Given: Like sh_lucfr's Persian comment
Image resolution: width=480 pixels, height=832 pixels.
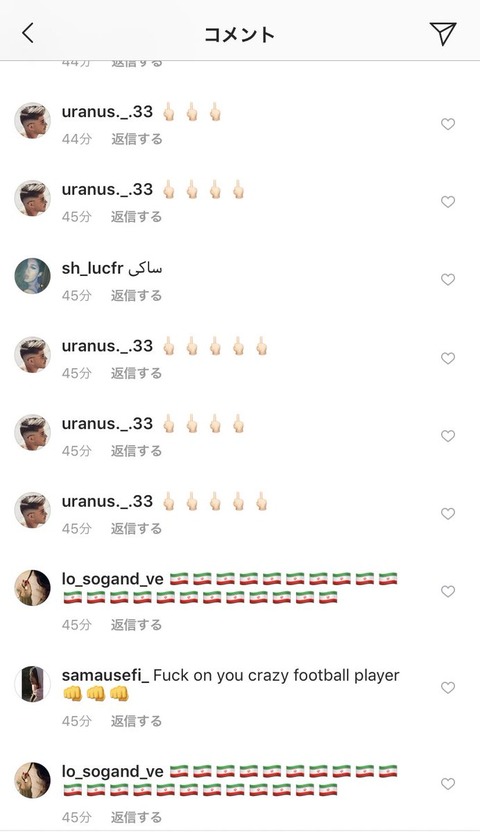Looking at the screenshot, I should [x=448, y=280].
